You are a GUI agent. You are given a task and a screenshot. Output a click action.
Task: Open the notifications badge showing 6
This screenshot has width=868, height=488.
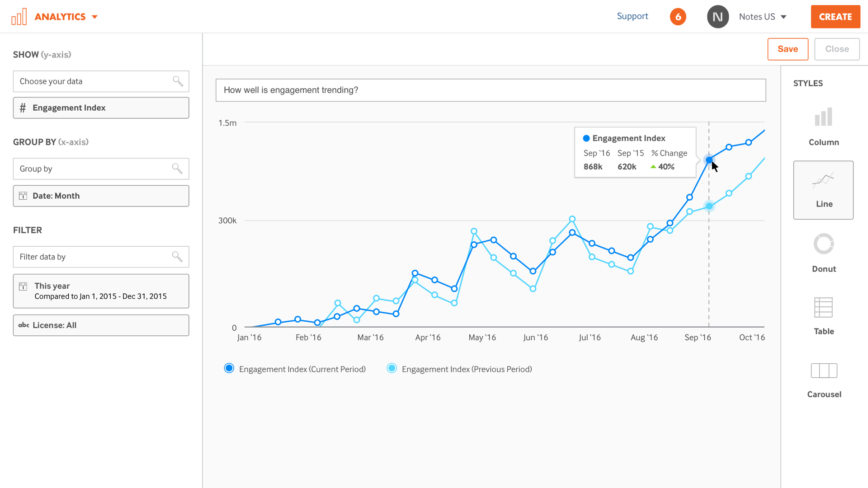[678, 17]
